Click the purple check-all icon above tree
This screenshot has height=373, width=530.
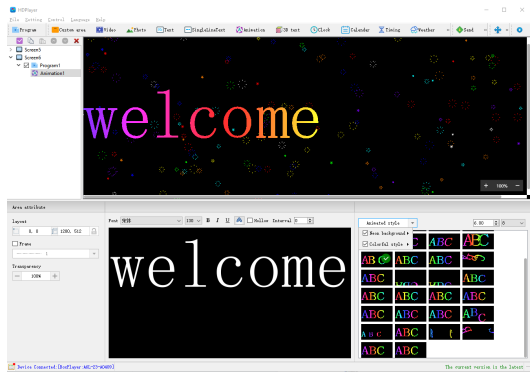(20, 41)
